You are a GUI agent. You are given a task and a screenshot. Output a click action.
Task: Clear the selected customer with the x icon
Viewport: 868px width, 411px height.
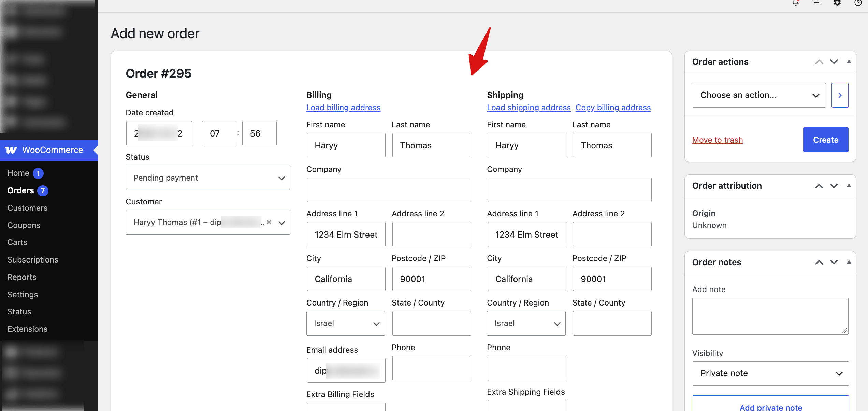(269, 222)
